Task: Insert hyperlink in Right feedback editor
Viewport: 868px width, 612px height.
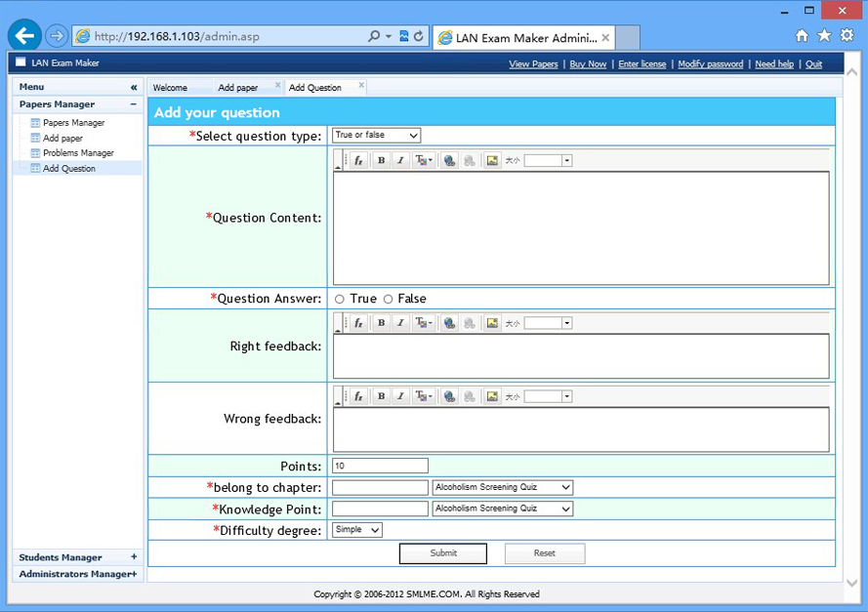Action: click(449, 323)
